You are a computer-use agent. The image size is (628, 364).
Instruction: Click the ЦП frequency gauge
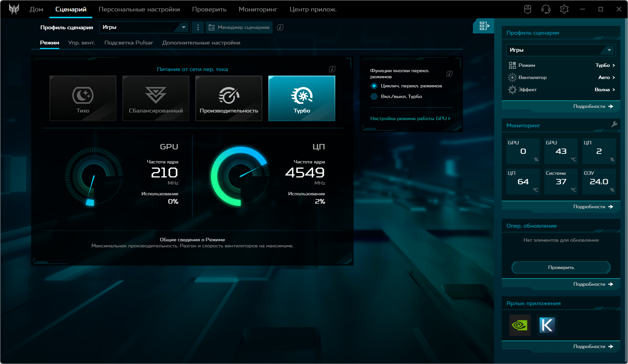(x=240, y=176)
